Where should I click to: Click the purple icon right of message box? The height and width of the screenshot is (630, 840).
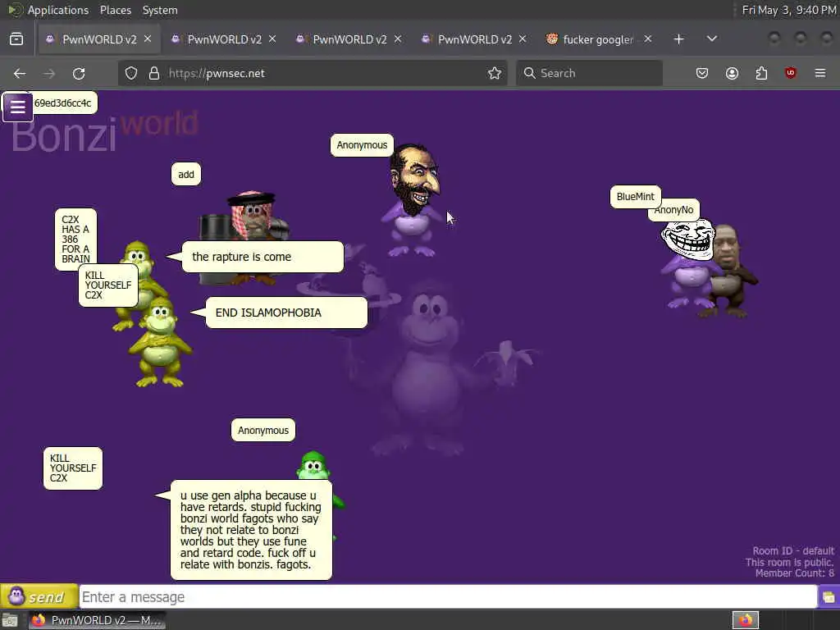click(x=829, y=597)
